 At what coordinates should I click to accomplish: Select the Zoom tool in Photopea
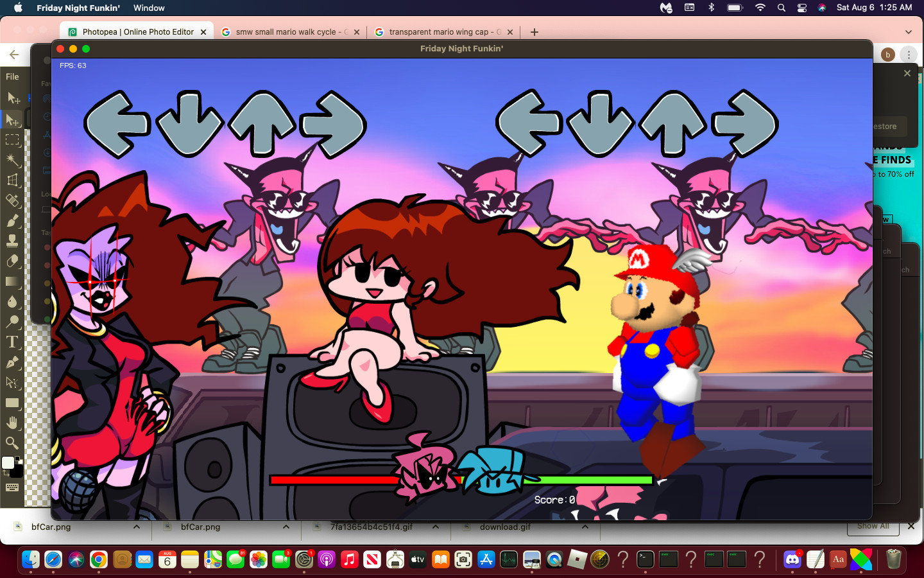pos(13,443)
